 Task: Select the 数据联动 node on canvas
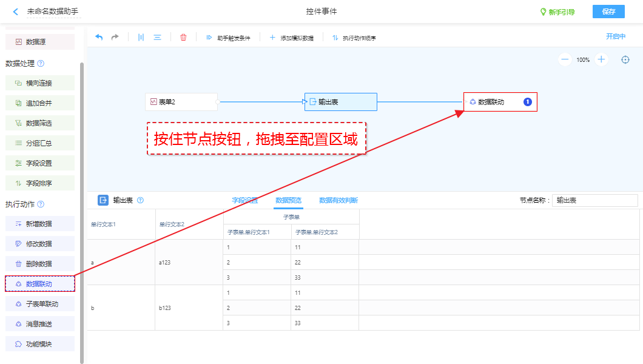pyautogui.click(x=500, y=102)
